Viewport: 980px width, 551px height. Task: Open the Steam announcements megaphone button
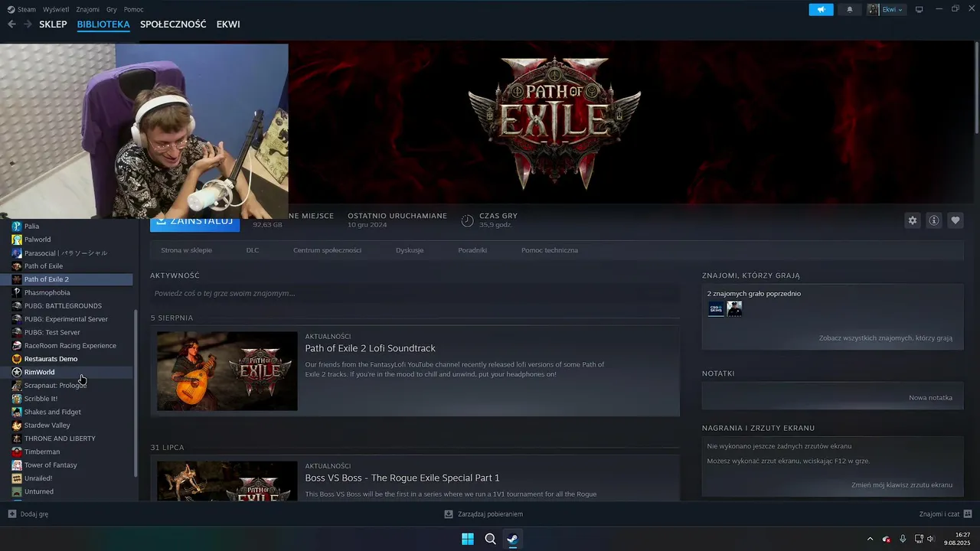point(821,10)
